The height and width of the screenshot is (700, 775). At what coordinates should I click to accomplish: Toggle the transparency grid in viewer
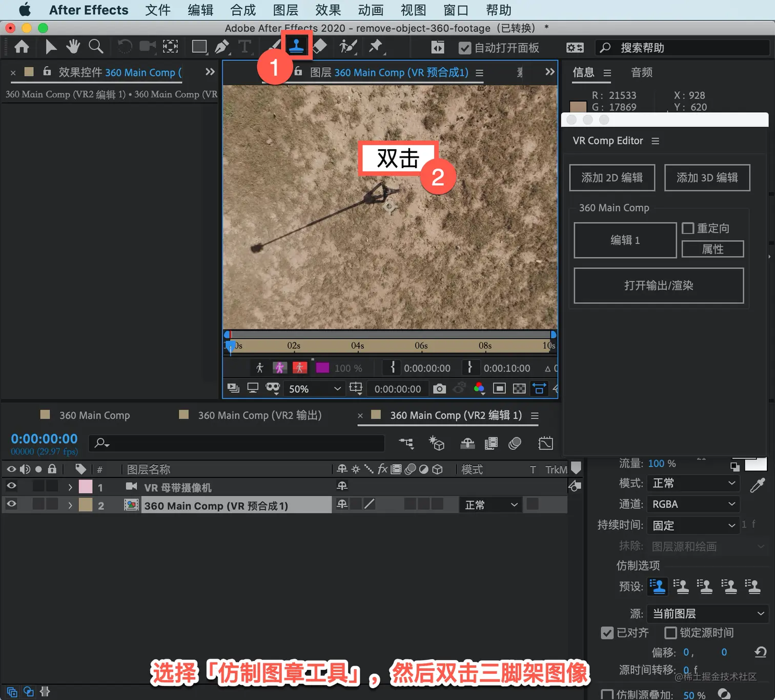[519, 389]
